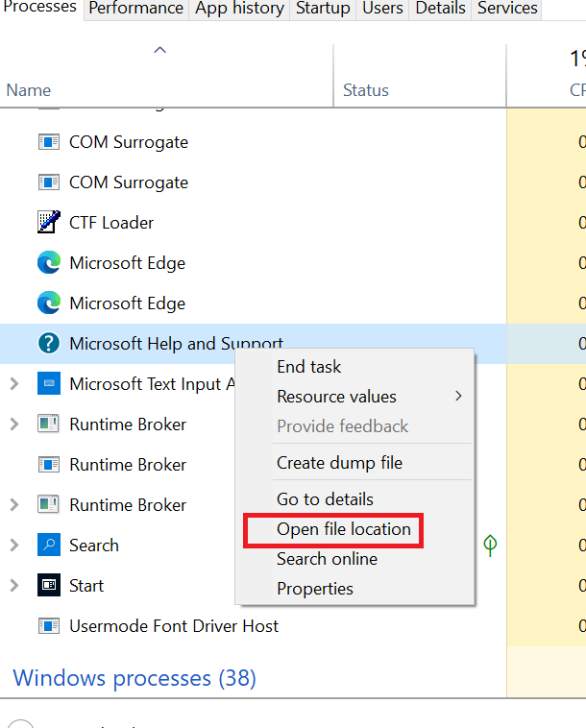
Task: Click the green leaf status icon
Action: [490, 546]
